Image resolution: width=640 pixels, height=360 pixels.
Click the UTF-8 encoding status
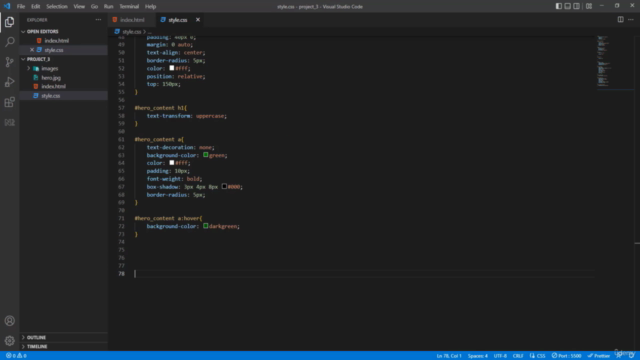[500, 356]
